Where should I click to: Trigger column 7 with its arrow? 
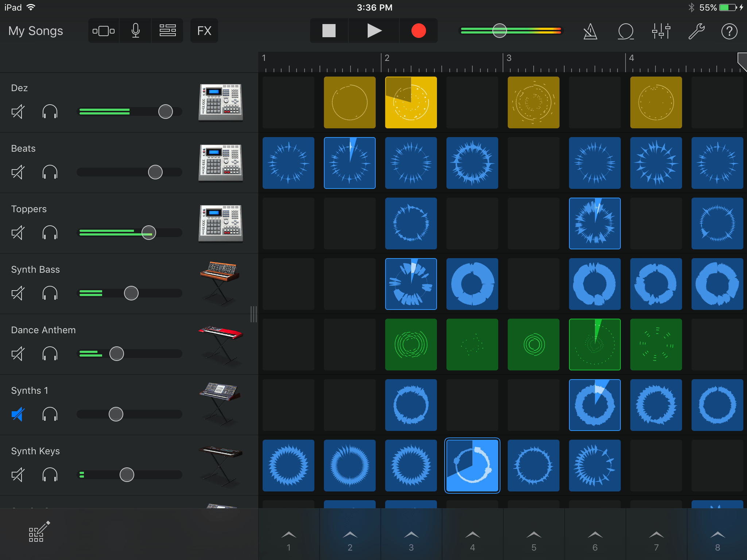click(x=656, y=536)
